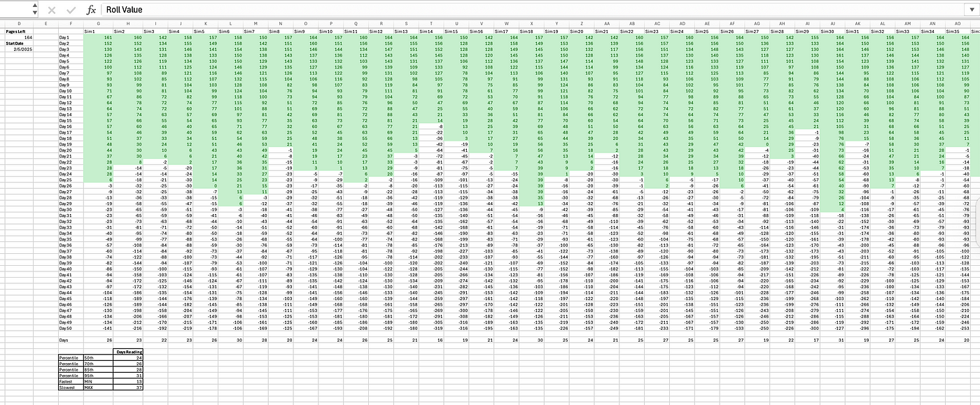Expand the formula bar with right-side arrow
Image resolution: width=980 pixels, height=405 pixels.
pos(972,10)
